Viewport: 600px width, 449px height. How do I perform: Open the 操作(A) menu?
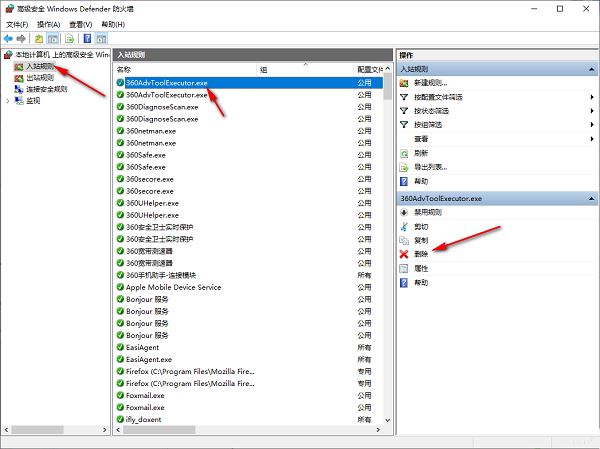coord(48,23)
